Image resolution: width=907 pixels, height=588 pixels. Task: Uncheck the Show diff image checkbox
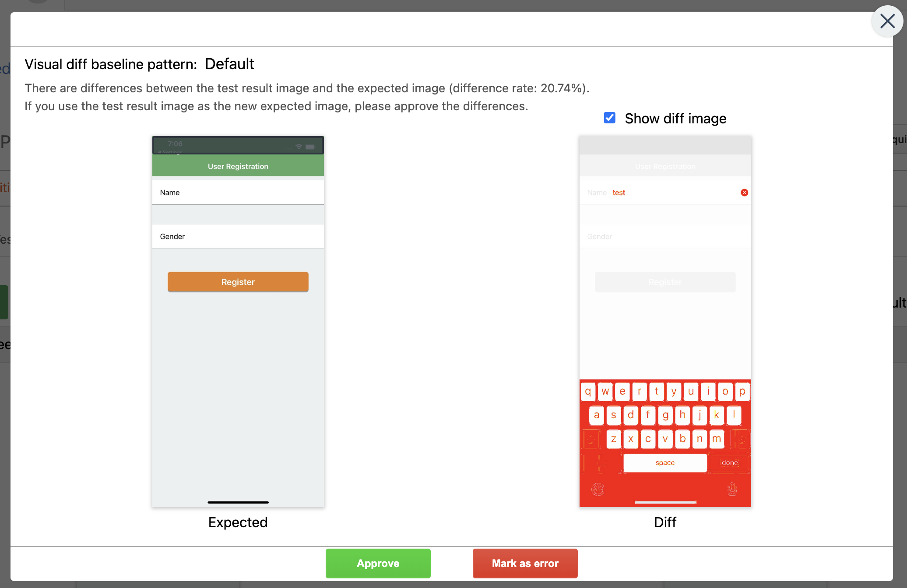tap(609, 118)
